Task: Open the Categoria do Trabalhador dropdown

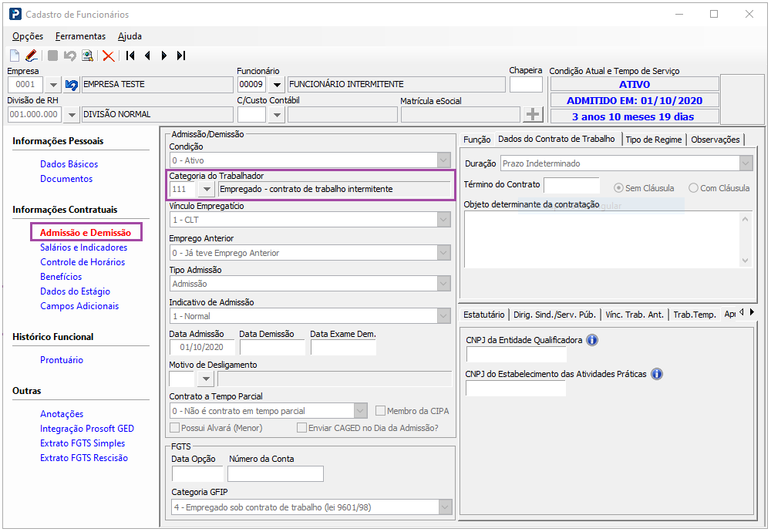Action: tap(207, 190)
